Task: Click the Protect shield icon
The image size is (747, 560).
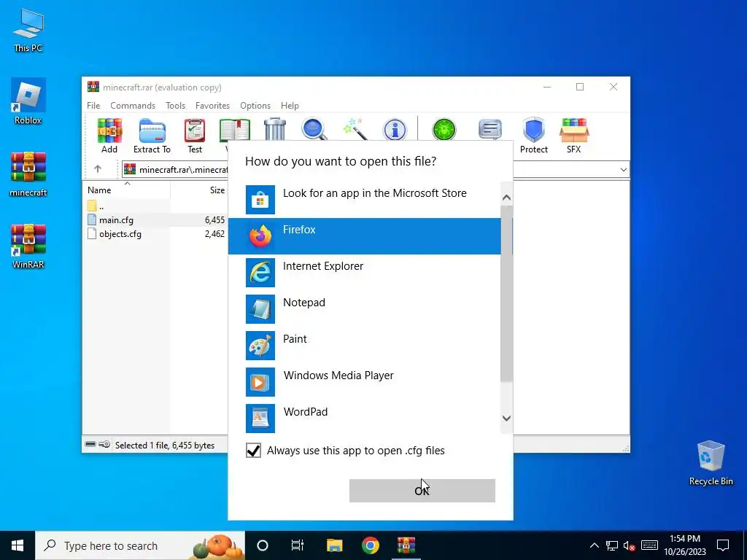Action: (x=533, y=136)
